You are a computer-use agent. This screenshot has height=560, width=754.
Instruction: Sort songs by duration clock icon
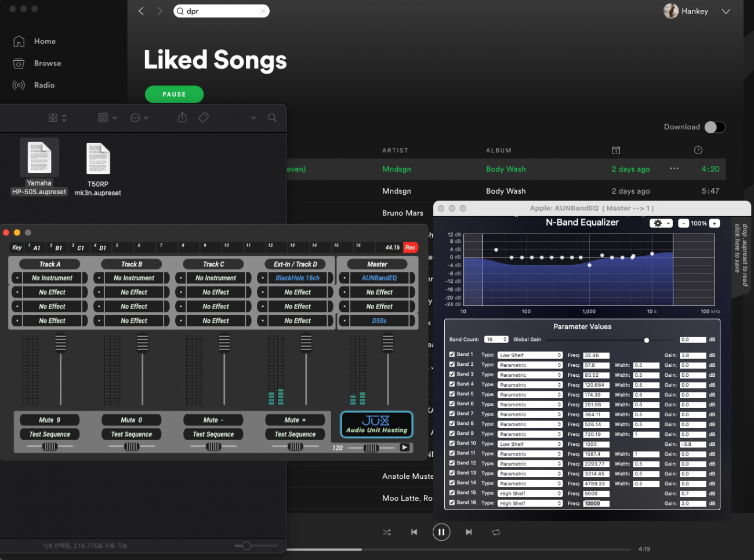pyautogui.click(x=698, y=150)
